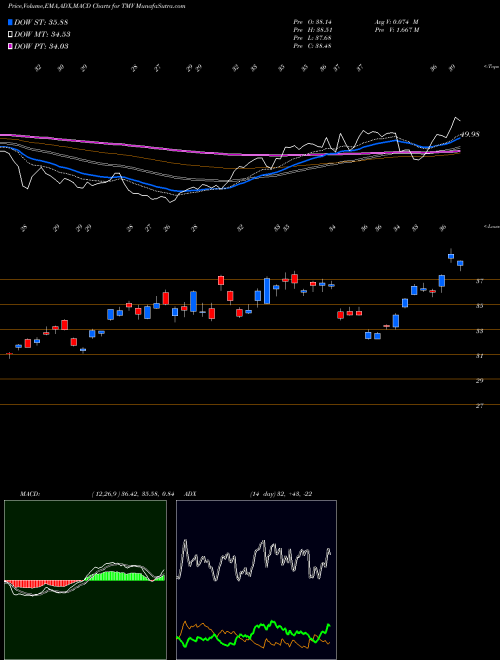
Task: Select the 'DOW ST: 35.88' legend text
Action: (x=41, y=22)
